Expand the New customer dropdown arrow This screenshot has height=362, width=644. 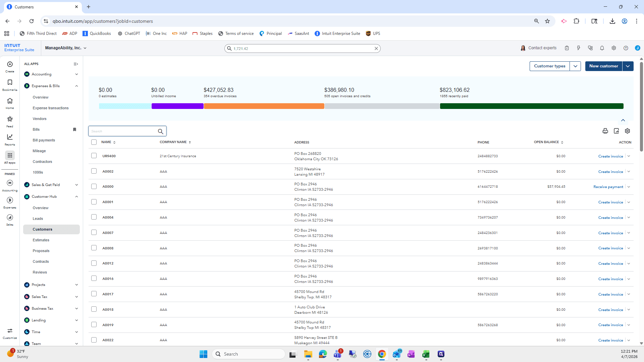(x=628, y=66)
